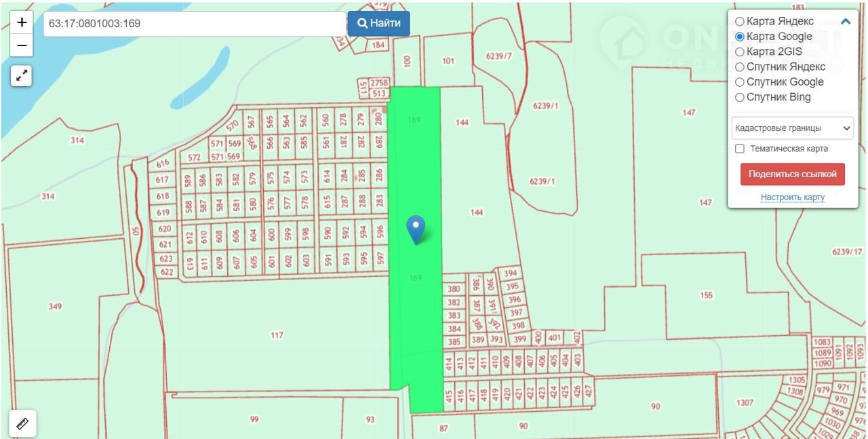Select Спутник Bing satellite layer
This screenshot has height=439, width=868.
[x=740, y=97]
